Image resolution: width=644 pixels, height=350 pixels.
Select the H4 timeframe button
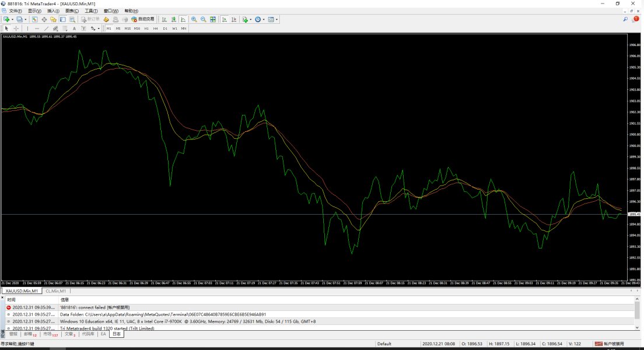[x=156, y=28]
